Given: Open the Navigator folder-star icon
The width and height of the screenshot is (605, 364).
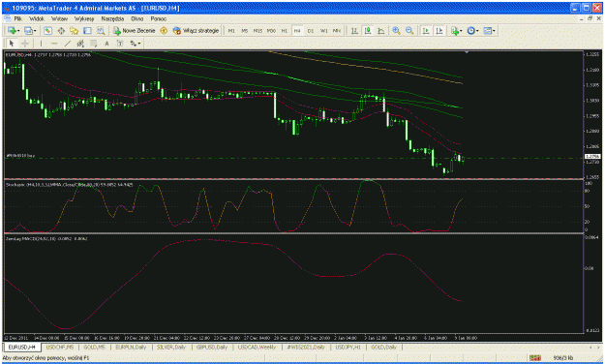Looking at the screenshot, I should click(75, 30).
